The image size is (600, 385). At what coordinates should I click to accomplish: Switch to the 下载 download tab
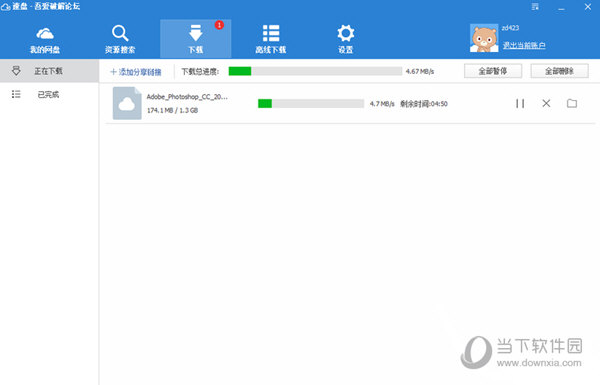pos(196,39)
